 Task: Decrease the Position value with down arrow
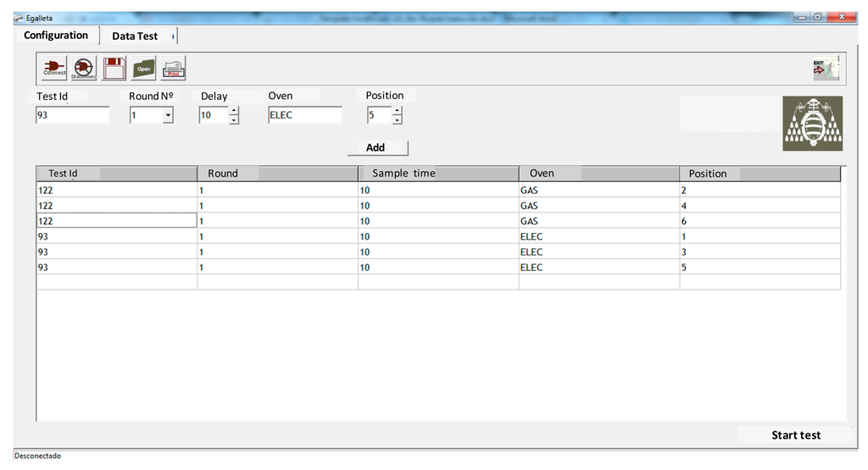point(397,120)
